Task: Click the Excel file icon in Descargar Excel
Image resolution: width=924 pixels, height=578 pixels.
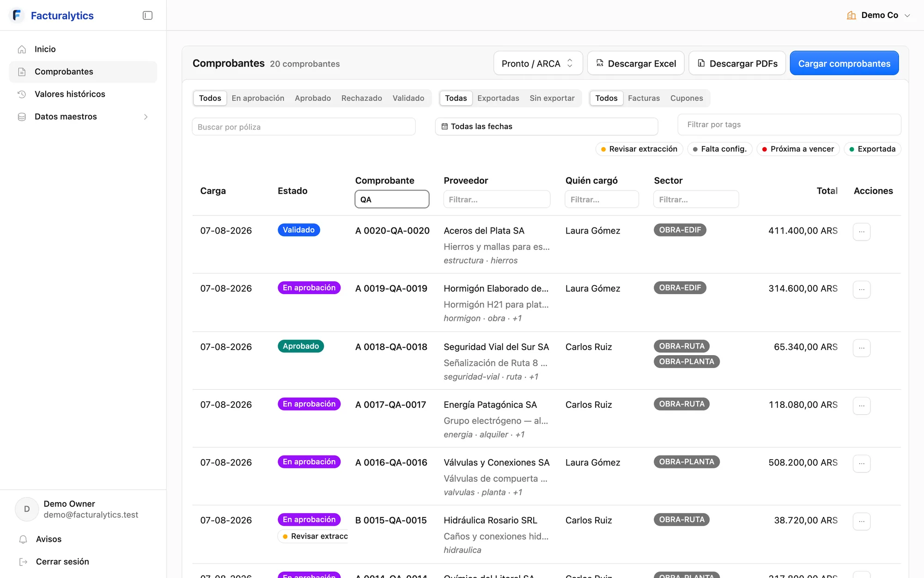Action: (600, 63)
